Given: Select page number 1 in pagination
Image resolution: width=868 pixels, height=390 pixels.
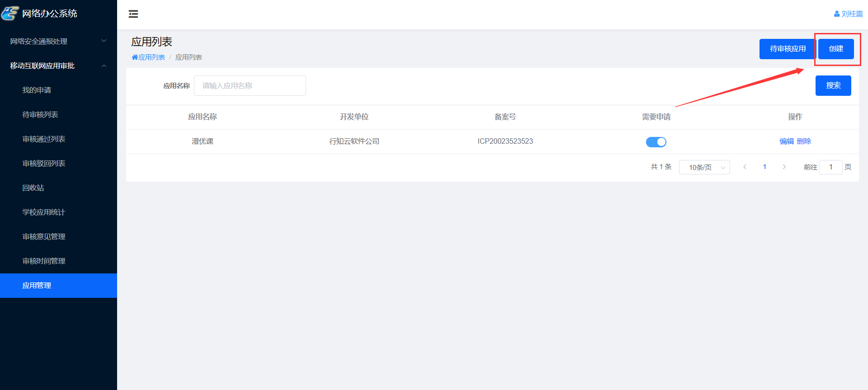Looking at the screenshot, I should pyautogui.click(x=764, y=167).
